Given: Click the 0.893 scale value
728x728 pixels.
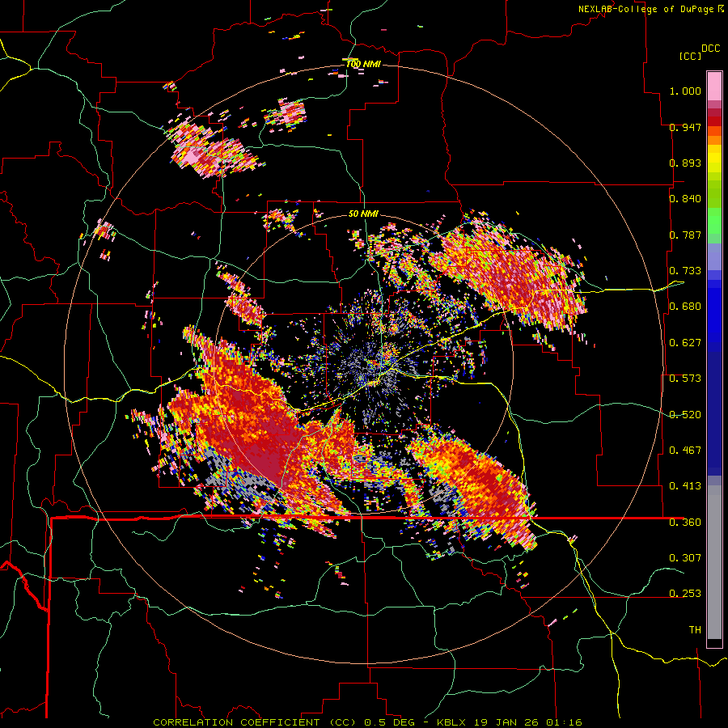Looking at the screenshot, I should click(x=685, y=163).
